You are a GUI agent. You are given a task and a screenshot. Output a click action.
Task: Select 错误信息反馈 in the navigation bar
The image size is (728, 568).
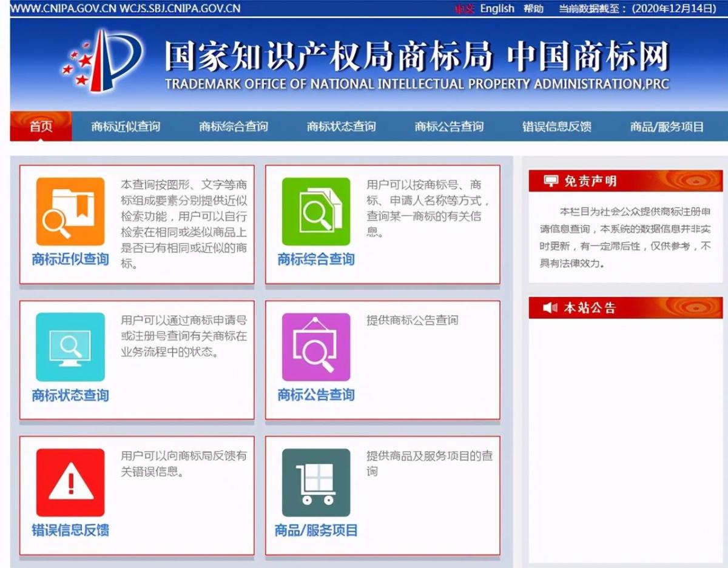(x=557, y=127)
